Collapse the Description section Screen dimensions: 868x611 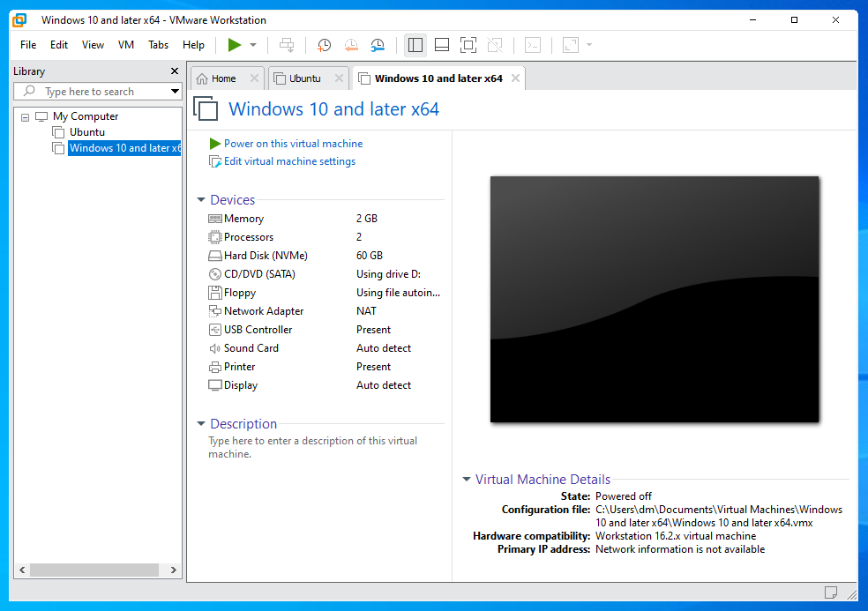(201, 424)
